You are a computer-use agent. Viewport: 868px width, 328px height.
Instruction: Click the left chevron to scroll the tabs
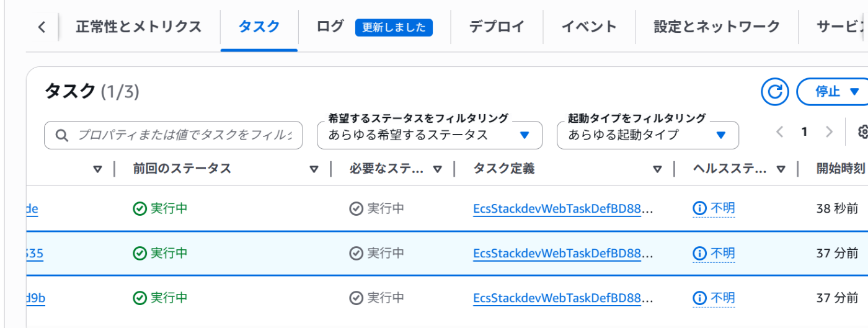click(42, 27)
